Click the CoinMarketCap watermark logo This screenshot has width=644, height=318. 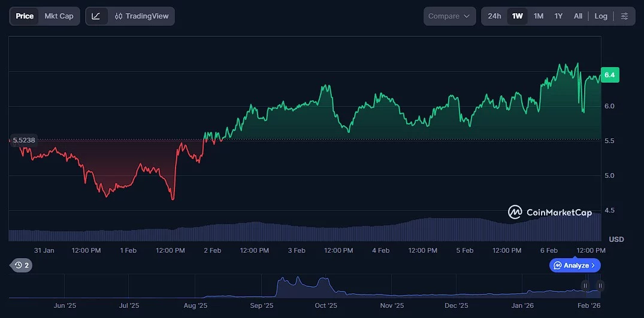tap(515, 212)
